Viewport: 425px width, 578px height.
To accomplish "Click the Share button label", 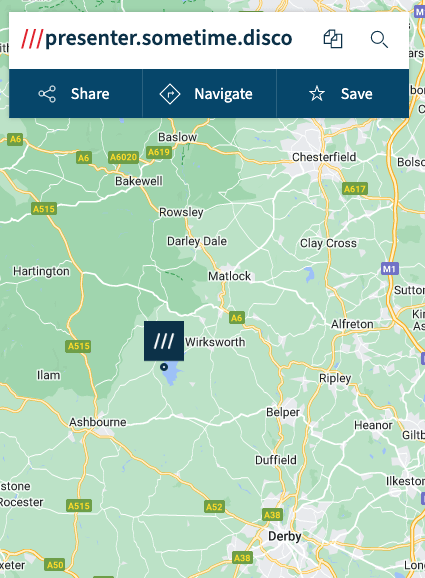I will [x=90, y=94].
